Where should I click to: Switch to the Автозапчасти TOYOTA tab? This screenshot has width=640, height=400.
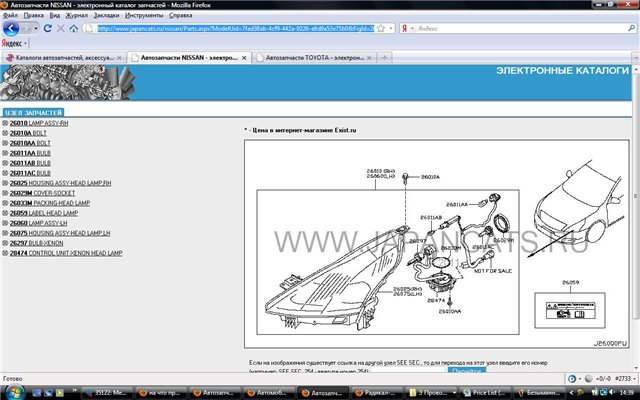tap(314, 58)
